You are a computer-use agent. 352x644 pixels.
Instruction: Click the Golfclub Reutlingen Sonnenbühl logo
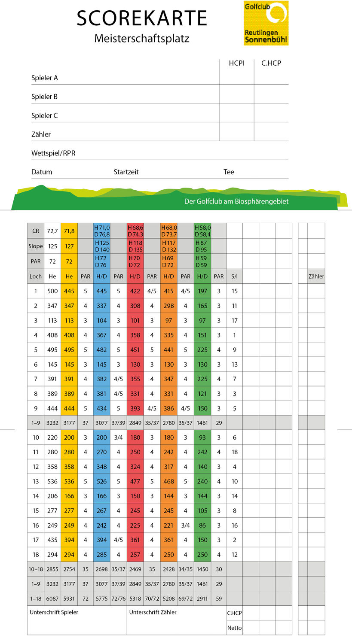click(266, 23)
